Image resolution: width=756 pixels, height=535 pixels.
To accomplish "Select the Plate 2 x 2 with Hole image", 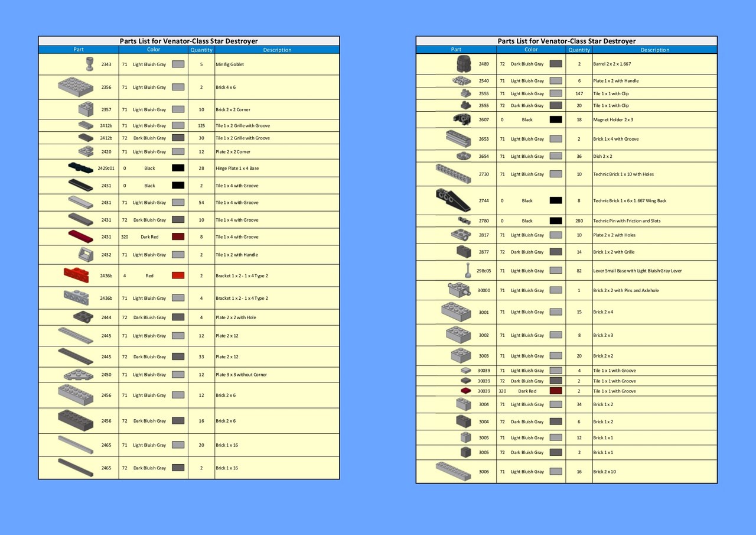I will tap(83, 317).
